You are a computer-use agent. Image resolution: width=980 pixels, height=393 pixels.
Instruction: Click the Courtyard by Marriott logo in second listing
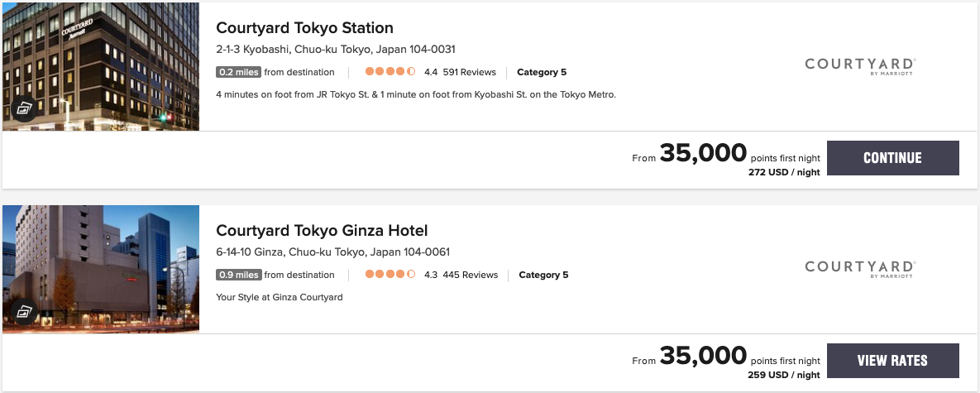(x=860, y=268)
